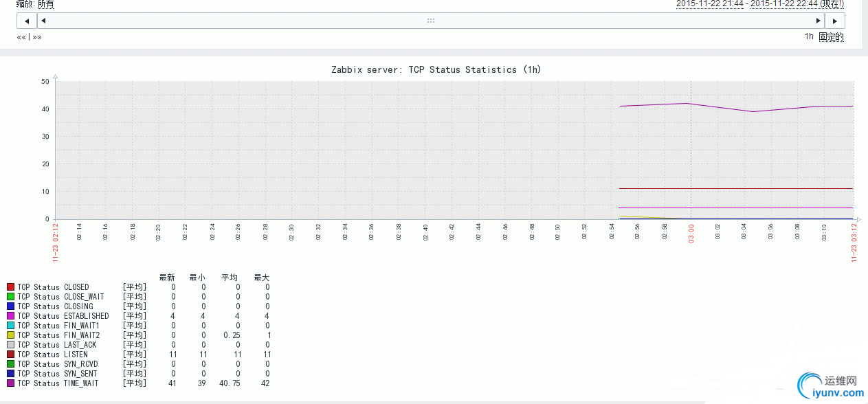Select the 1h zoom period link

[x=809, y=37]
